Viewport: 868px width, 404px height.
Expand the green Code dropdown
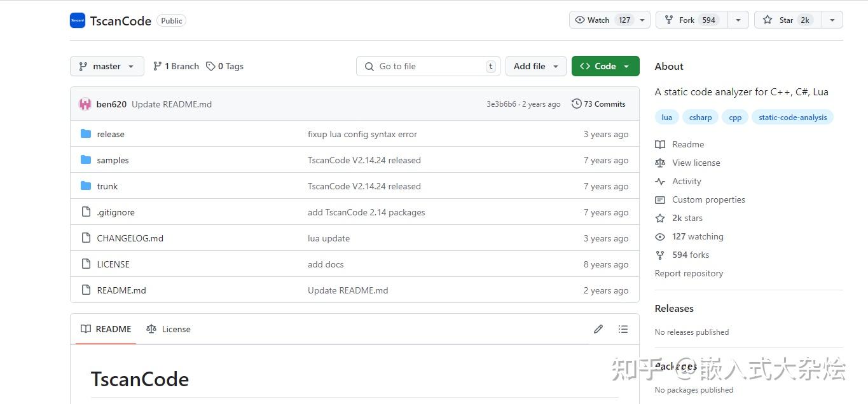(605, 66)
